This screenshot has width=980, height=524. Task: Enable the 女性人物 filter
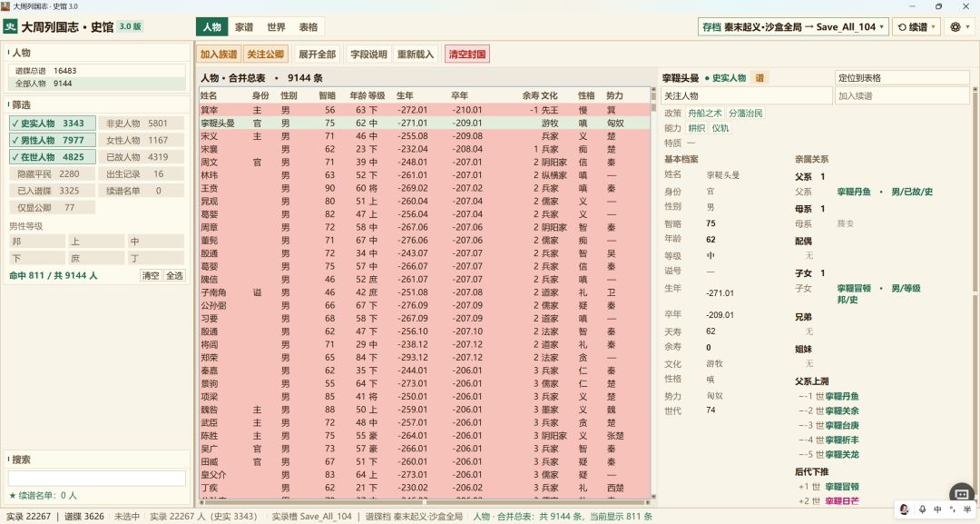click(x=142, y=140)
